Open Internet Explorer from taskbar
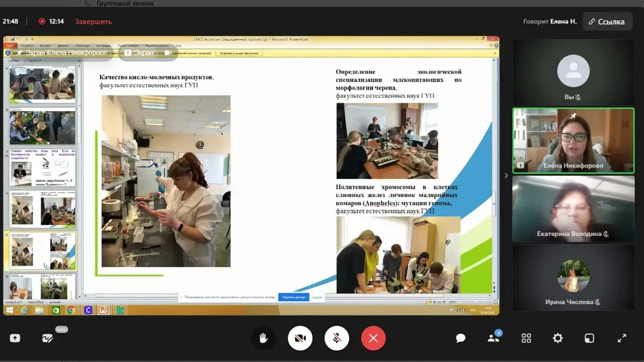644x362 pixels. (25, 310)
